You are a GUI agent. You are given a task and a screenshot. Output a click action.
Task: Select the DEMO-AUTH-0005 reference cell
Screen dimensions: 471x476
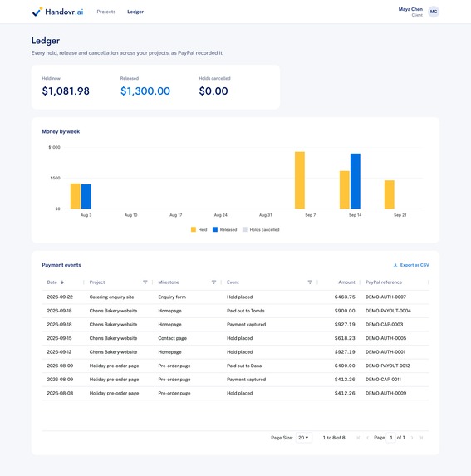[385, 338]
